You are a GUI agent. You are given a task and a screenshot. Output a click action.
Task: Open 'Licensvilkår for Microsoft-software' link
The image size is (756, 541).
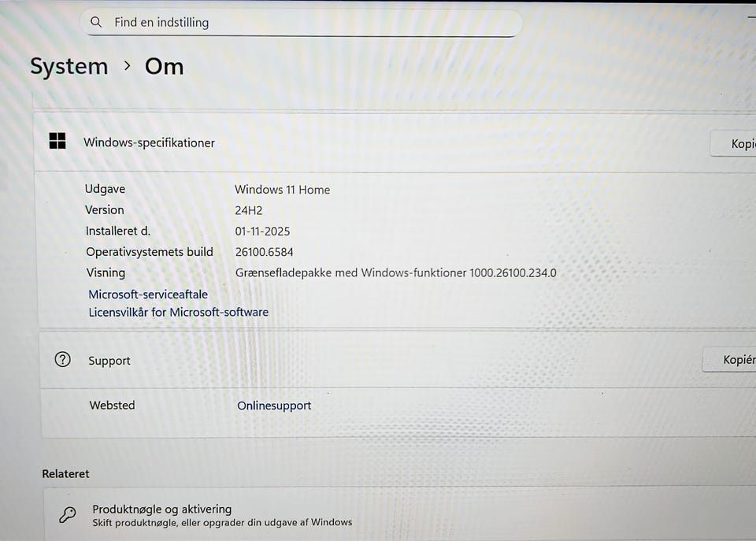(x=179, y=313)
